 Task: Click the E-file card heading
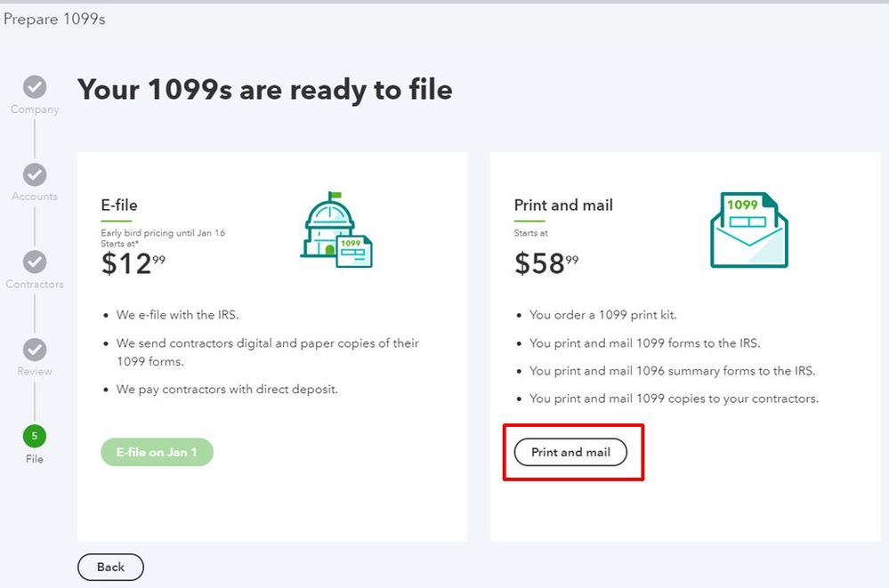pyautogui.click(x=119, y=205)
